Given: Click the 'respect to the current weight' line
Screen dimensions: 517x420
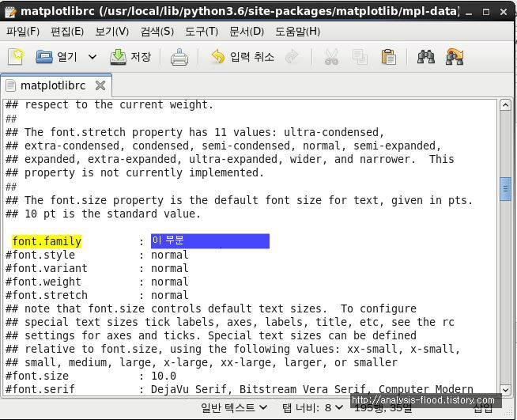Looking at the screenshot, I should click(110, 105).
